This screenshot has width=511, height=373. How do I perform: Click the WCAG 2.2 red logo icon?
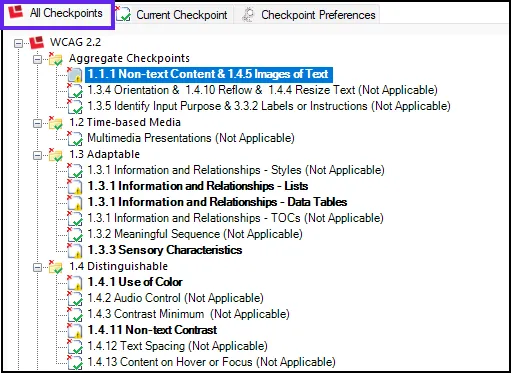pos(37,42)
